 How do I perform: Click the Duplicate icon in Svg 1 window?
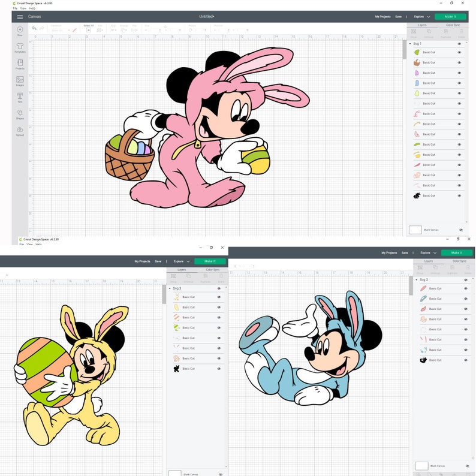[446, 32]
